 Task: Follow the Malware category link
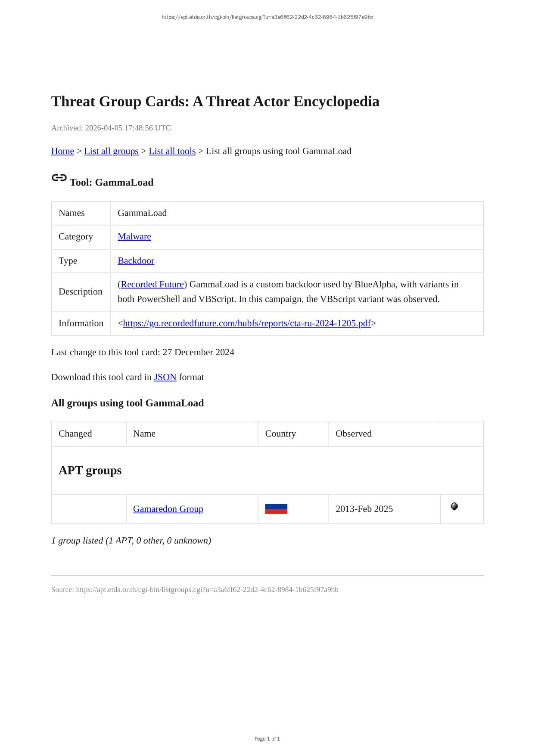[134, 236]
